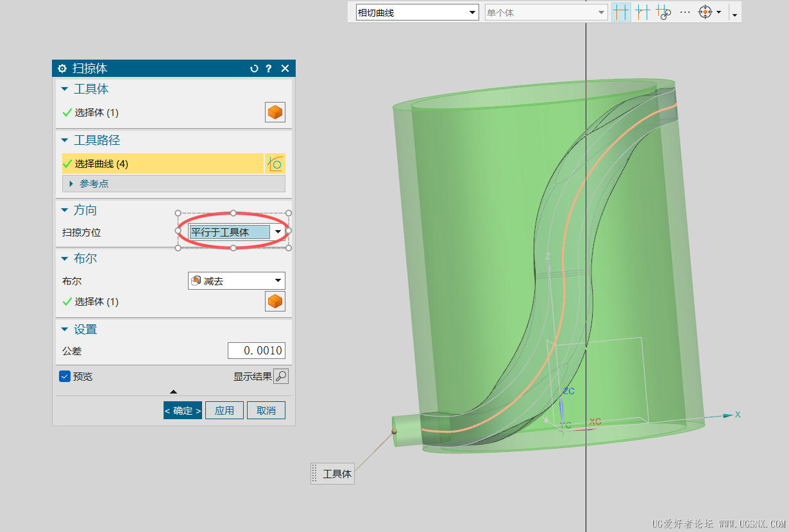789x532 pixels.
Task: Collapse the 方向 section
Action: [64, 210]
